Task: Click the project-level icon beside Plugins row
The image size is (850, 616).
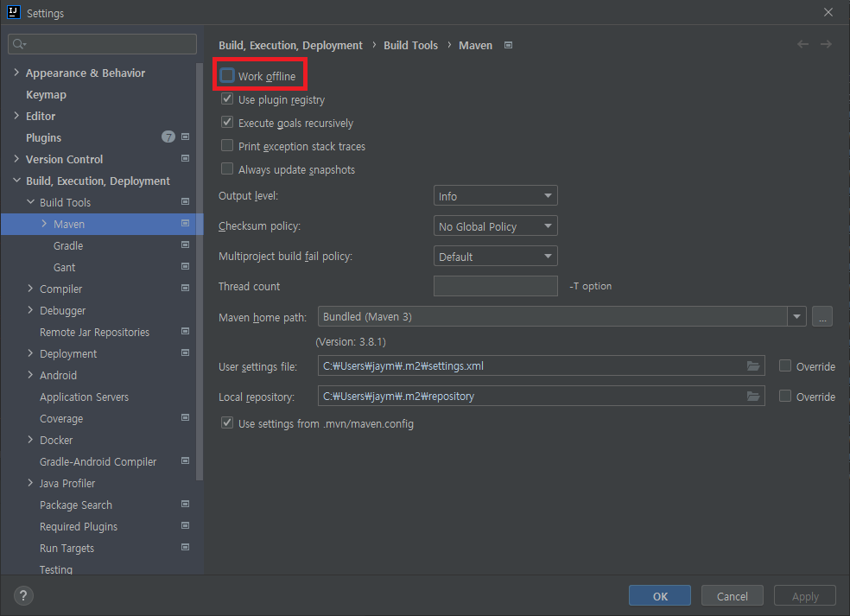Action: pos(186,137)
